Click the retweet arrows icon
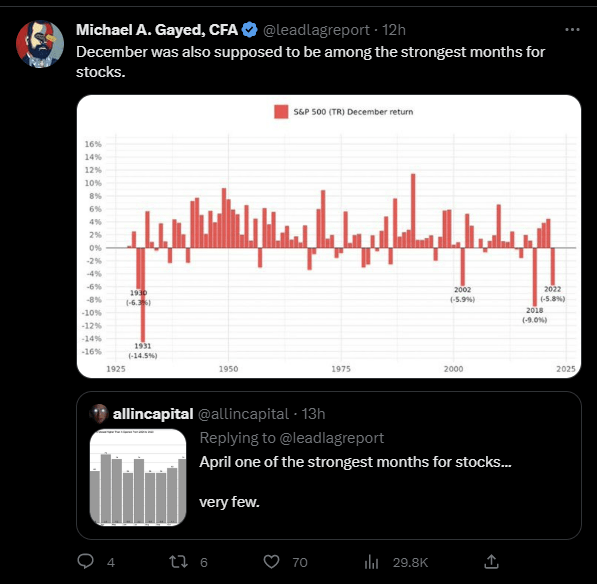This screenshot has width=597, height=584. coord(178,562)
